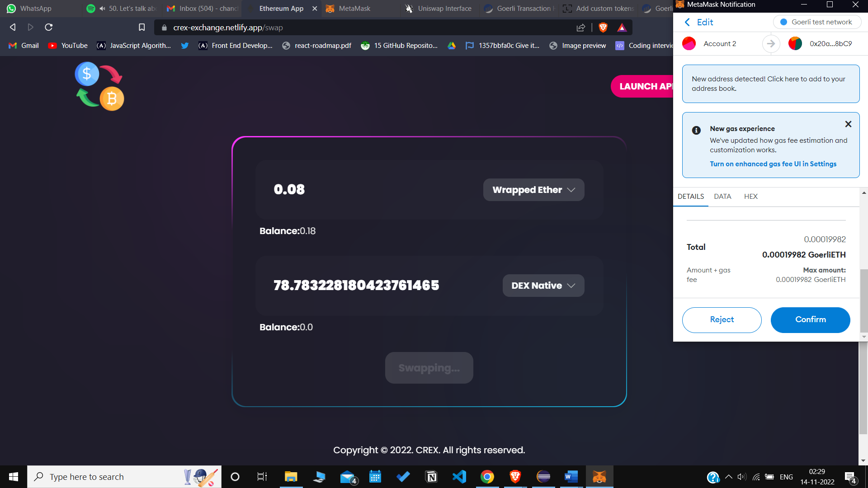Click the DETAILS tab in MetaMask
Viewport: 868px width, 488px height.
[690, 196]
